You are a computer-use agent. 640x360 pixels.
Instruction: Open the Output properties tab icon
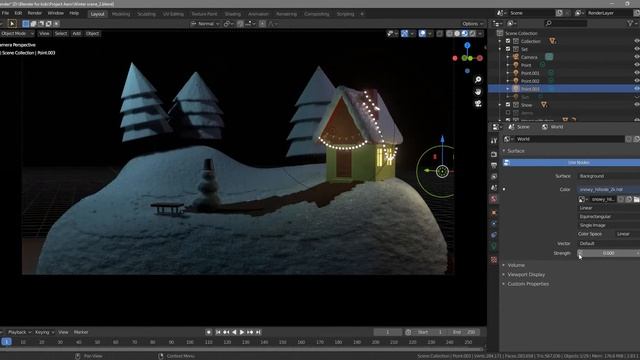point(494,165)
